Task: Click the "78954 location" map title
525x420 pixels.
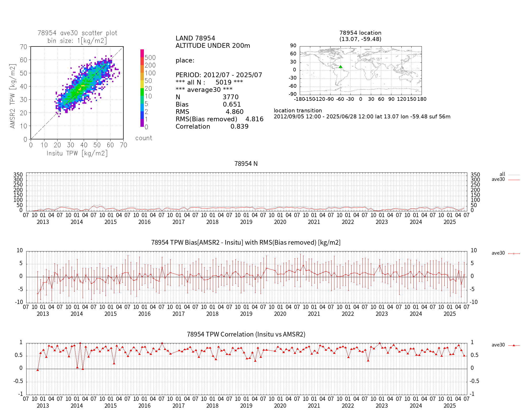Action: [360, 33]
